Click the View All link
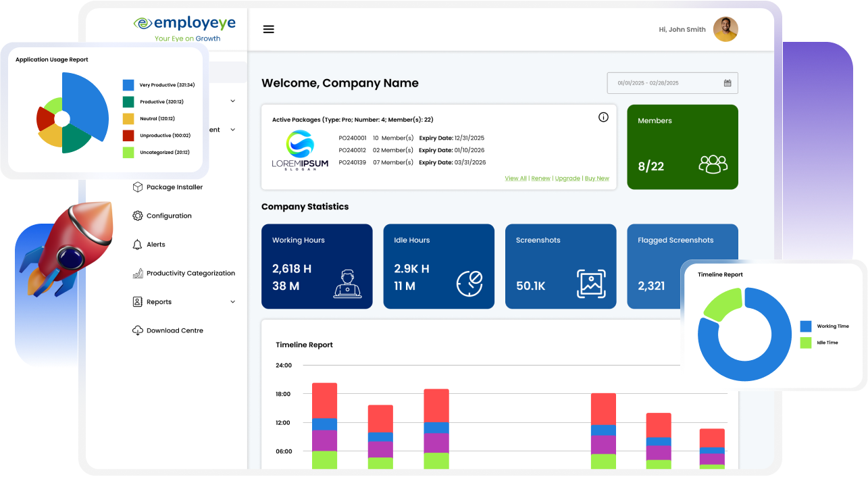Viewport: 868px width, 477px height. [515, 178]
